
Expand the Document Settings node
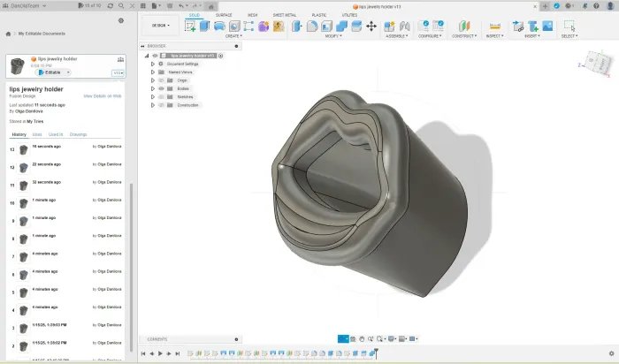153,64
